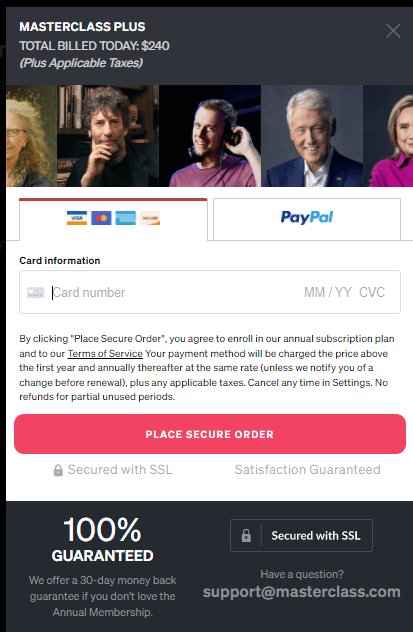
Task: Click the Satisfaction Guaranteed text
Action: (x=307, y=470)
